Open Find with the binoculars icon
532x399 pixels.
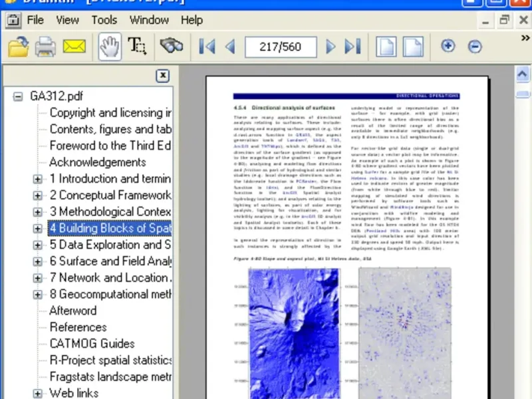(172, 46)
